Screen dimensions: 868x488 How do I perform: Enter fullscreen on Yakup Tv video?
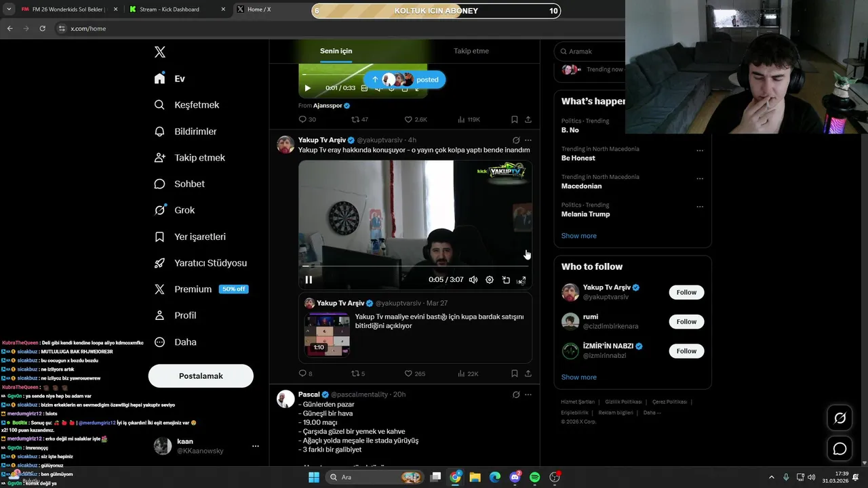(521, 280)
